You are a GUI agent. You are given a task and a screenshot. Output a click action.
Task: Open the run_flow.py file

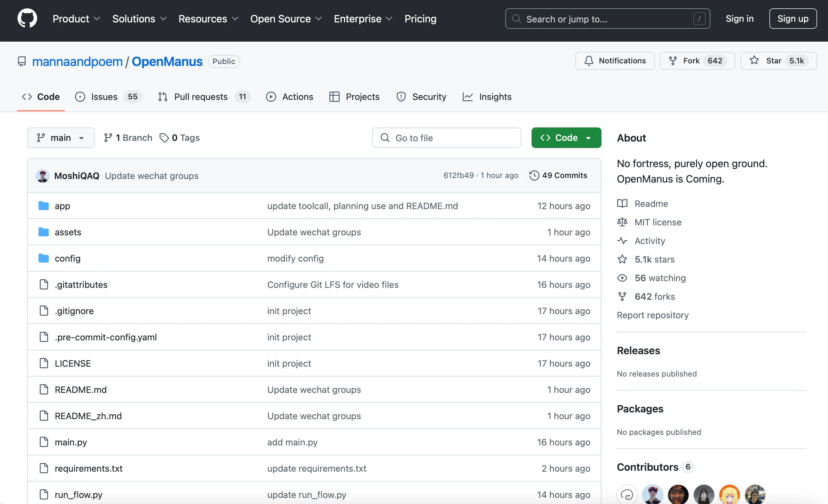click(x=79, y=494)
